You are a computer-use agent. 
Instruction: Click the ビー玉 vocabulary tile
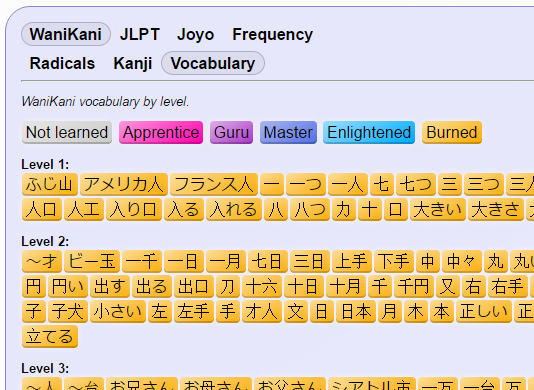coord(92,261)
